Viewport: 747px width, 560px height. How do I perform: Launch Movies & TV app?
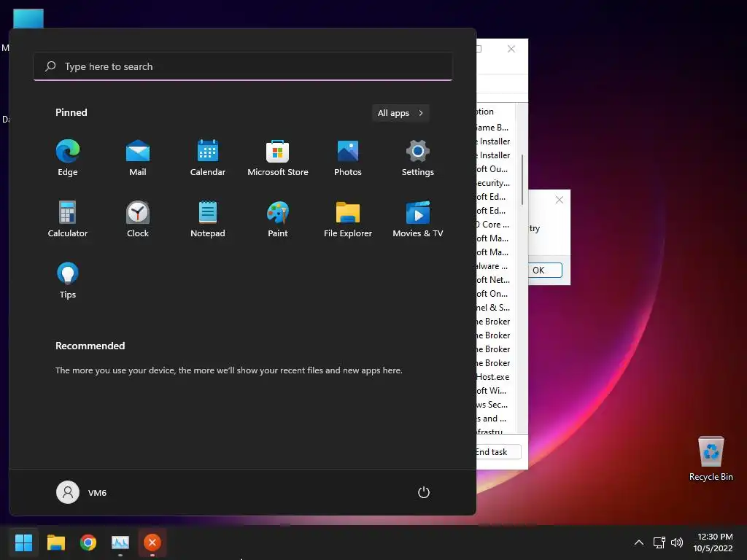tap(418, 219)
